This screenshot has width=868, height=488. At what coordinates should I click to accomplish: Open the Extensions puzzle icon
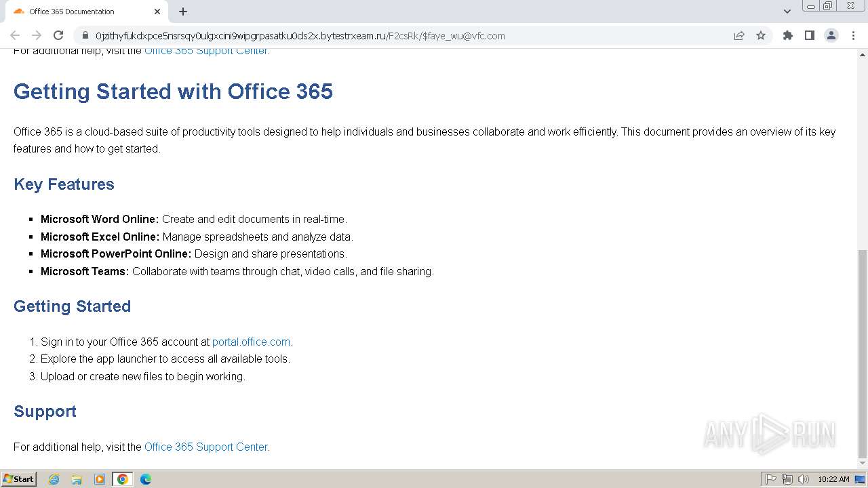[x=787, y=35]
